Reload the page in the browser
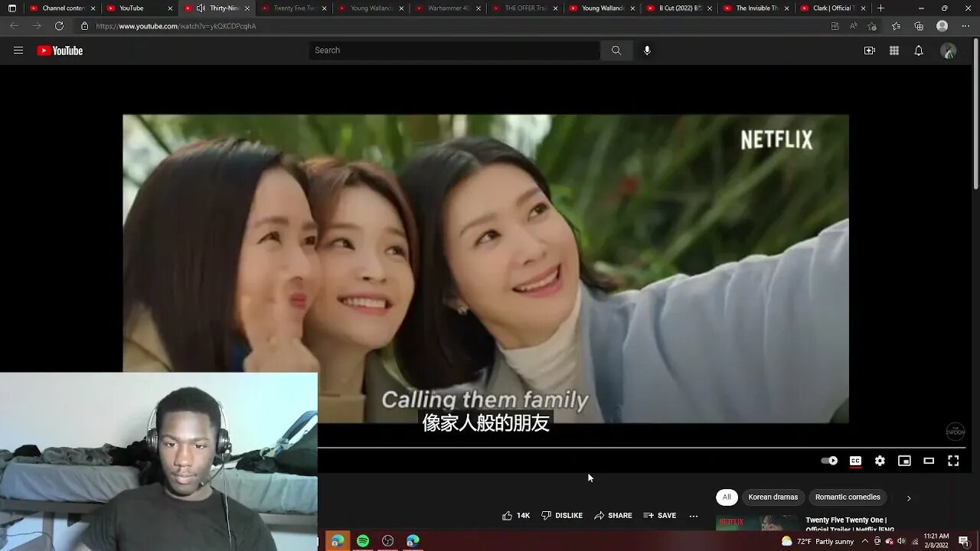Image resolution: width=980 pixels, height=551 pixels. point(59,26)
